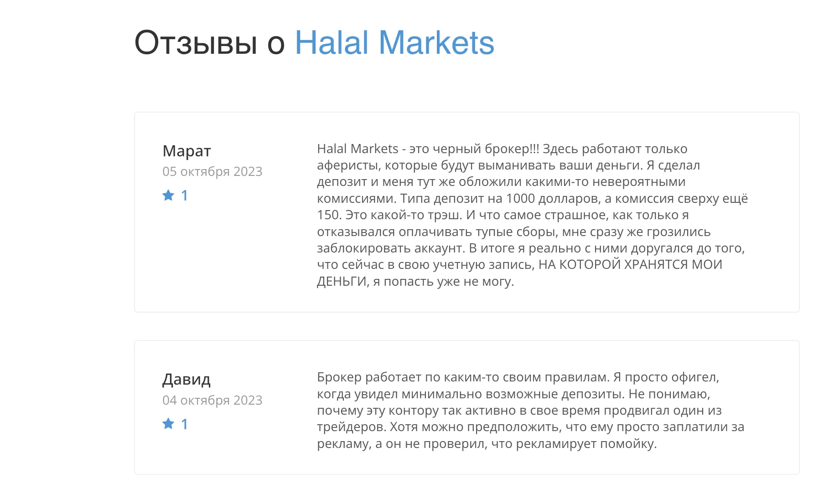This screenshot has height=504, width=819.
Task: Click the star icon in Марат's review
Action: tap(168, 195)
